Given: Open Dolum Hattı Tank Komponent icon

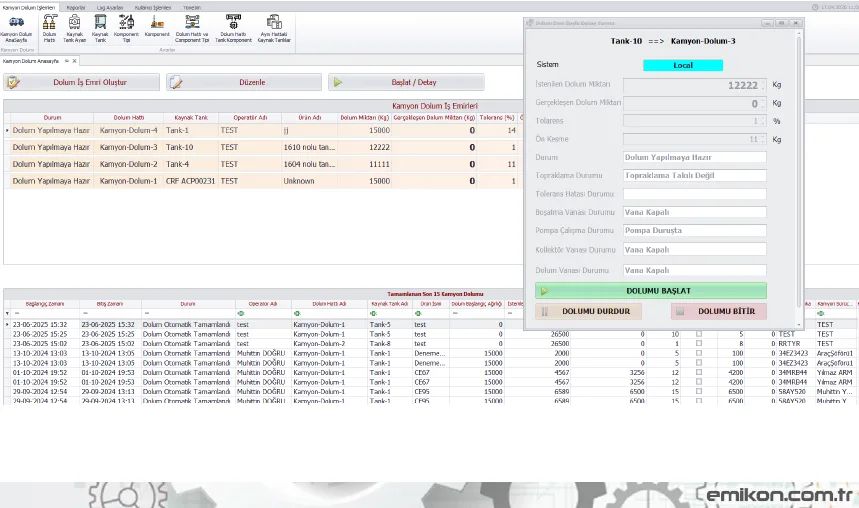Looking at the screenshot, I should (233, 28).
